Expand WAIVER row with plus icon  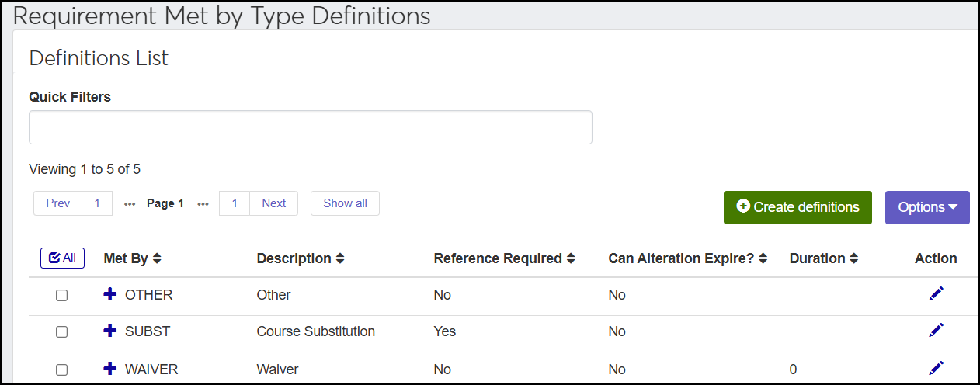pos(110,369)
